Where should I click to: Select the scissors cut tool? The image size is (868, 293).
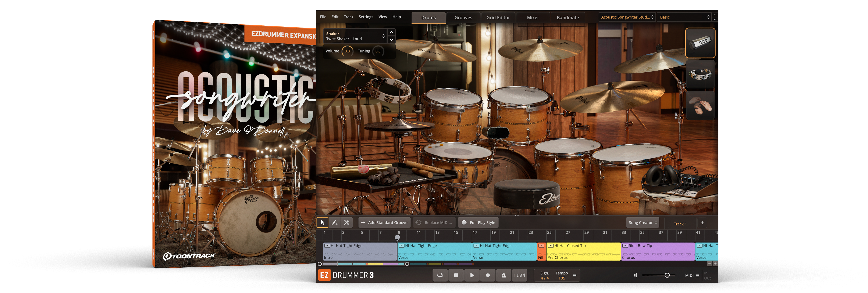347,222
